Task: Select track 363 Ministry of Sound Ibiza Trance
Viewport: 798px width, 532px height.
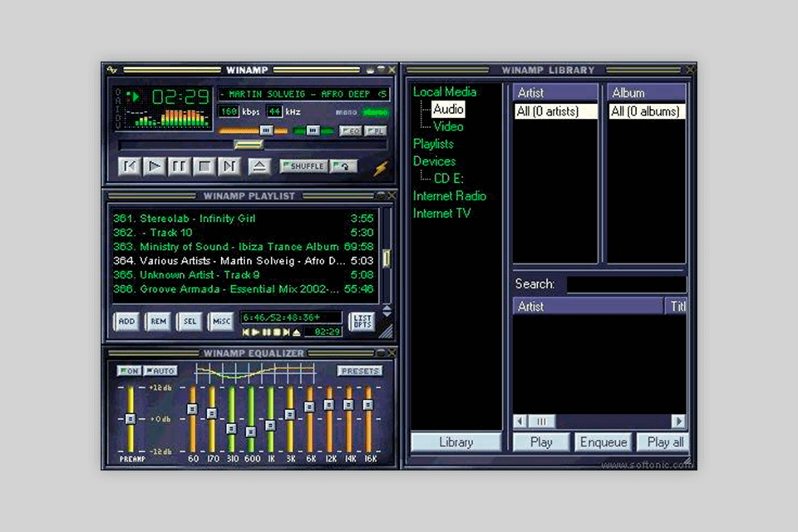Action: [x=244, y=247]
